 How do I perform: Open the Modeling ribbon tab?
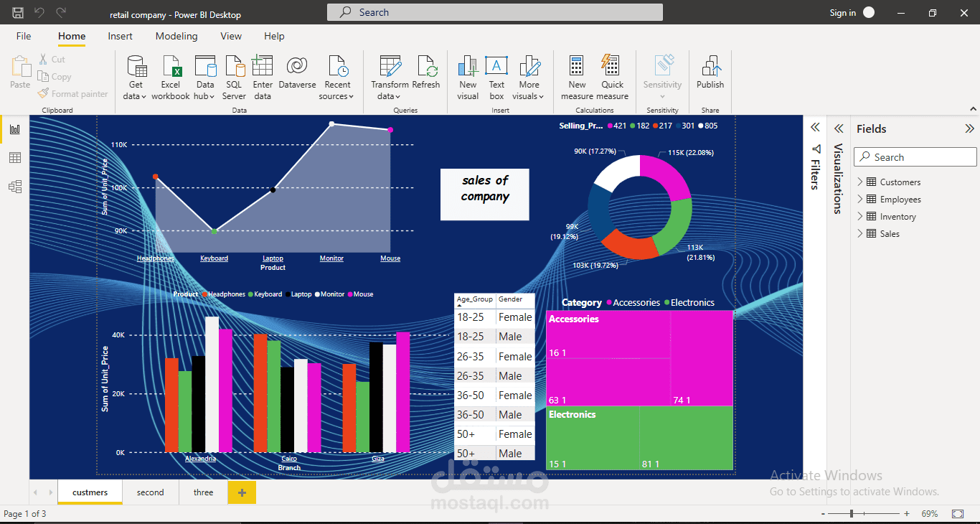pos(176,36)
